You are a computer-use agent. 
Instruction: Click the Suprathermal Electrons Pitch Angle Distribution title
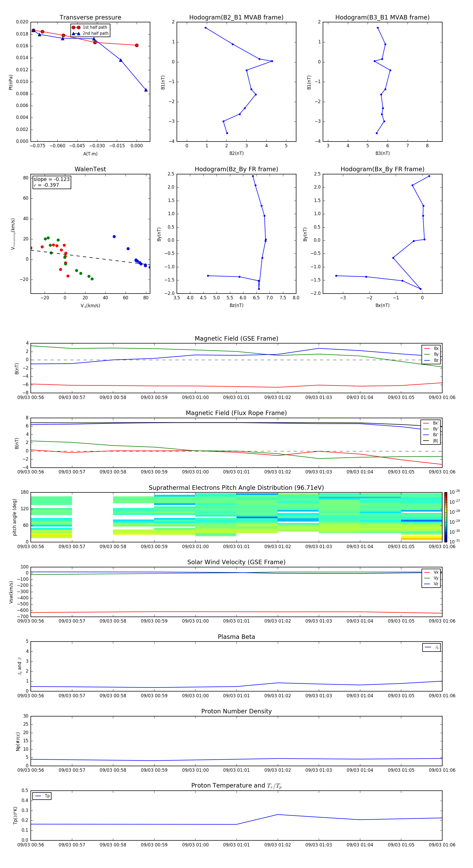point(236,488)
